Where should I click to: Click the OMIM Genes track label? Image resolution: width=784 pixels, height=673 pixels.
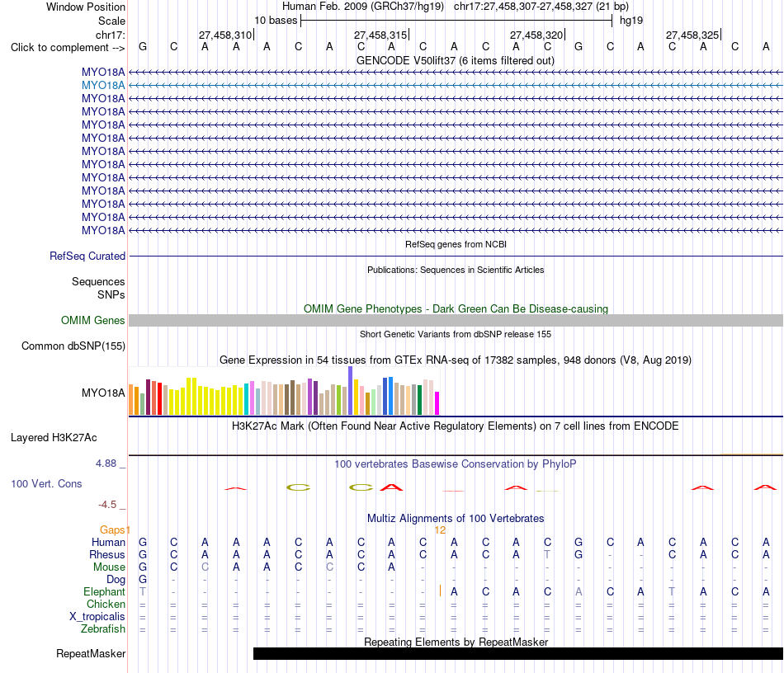tap(92, 320)
